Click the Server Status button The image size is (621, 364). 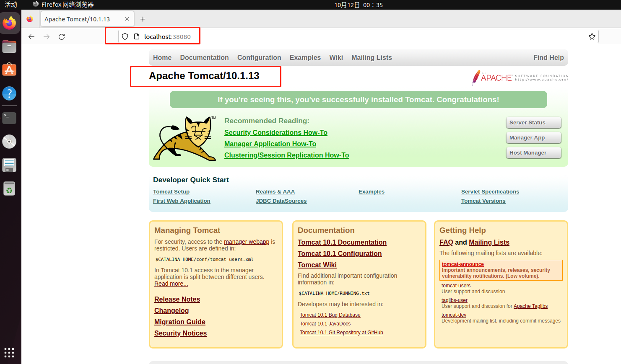pyautogui.click(x=533, y=122)
